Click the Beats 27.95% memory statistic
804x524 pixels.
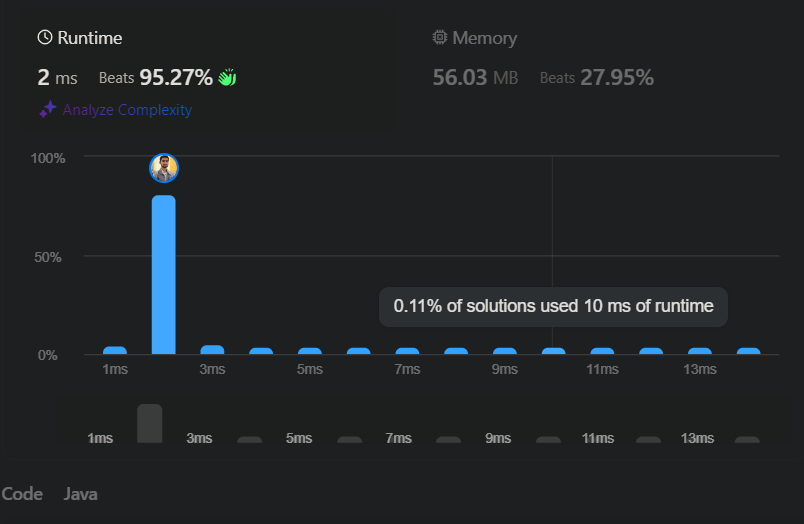pos(597,78)
